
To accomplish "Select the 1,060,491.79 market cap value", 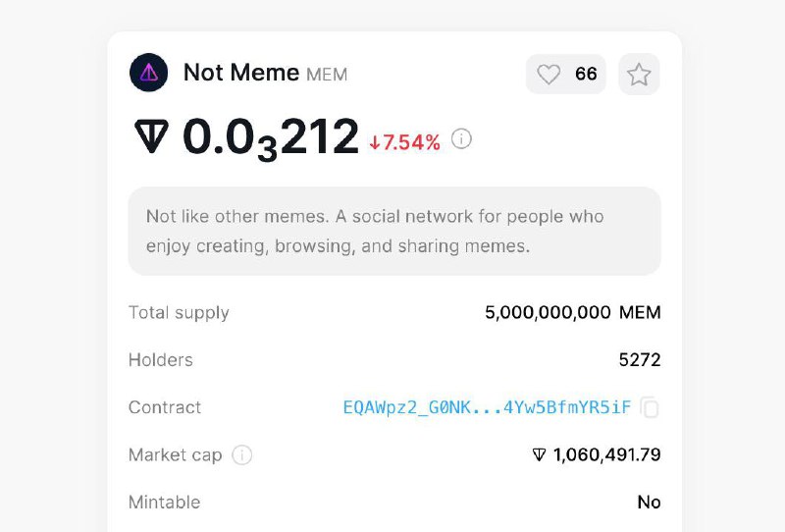I will (x=606, y=454).
